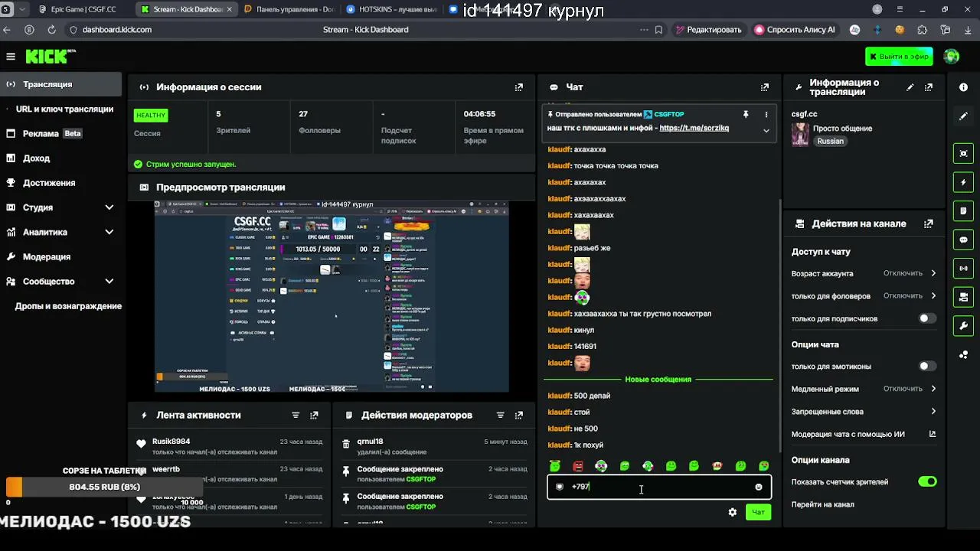Open the t.me/sorzikq link

coord(694,128)
